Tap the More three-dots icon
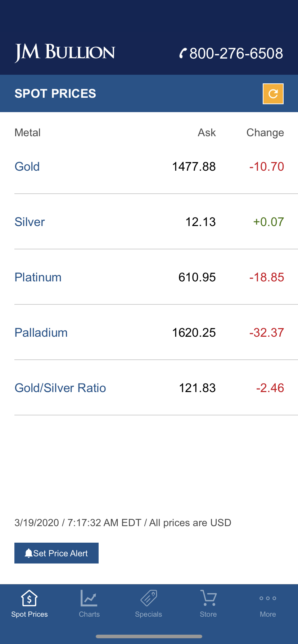 click(x=268, y=598)
